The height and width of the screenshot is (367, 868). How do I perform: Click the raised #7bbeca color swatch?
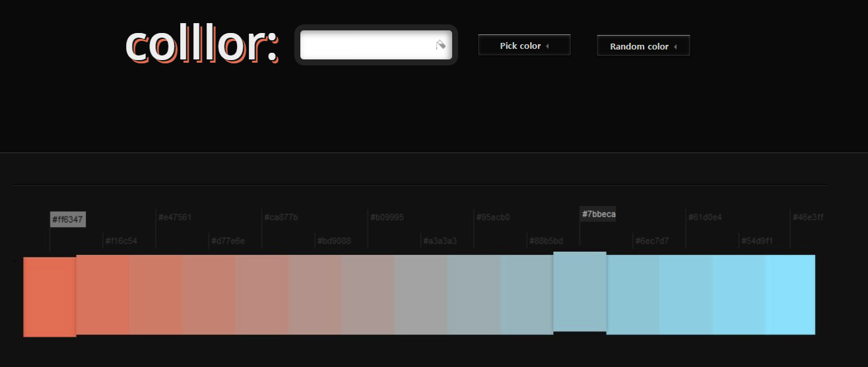(580, 291)
